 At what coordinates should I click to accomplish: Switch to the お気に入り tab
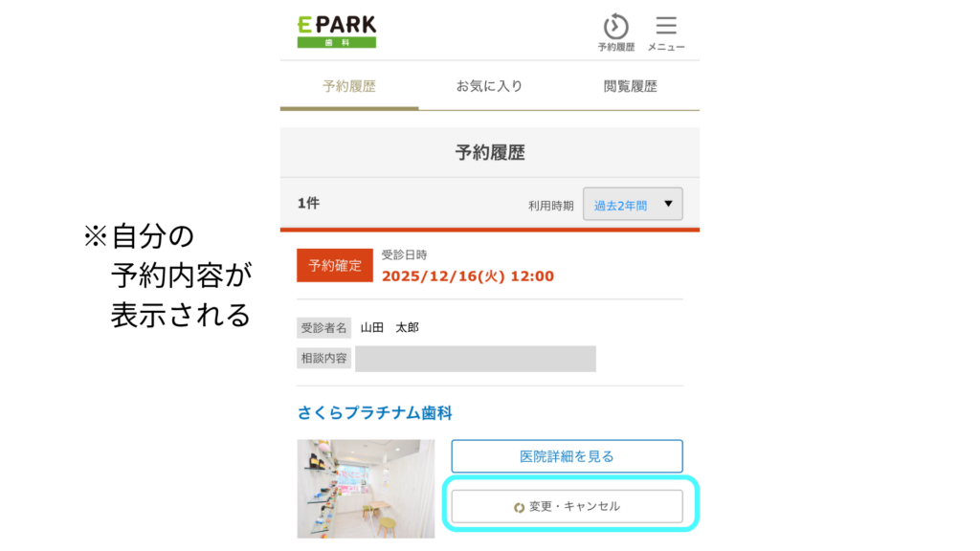click(489, 86)
